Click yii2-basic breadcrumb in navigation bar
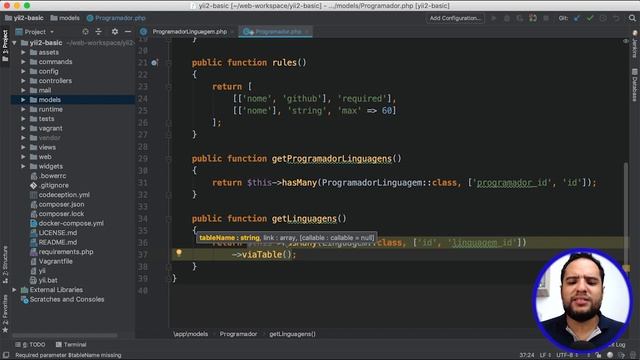Image resolution: width=640 pixels, height=360 pixels. (x=24, y=18)
